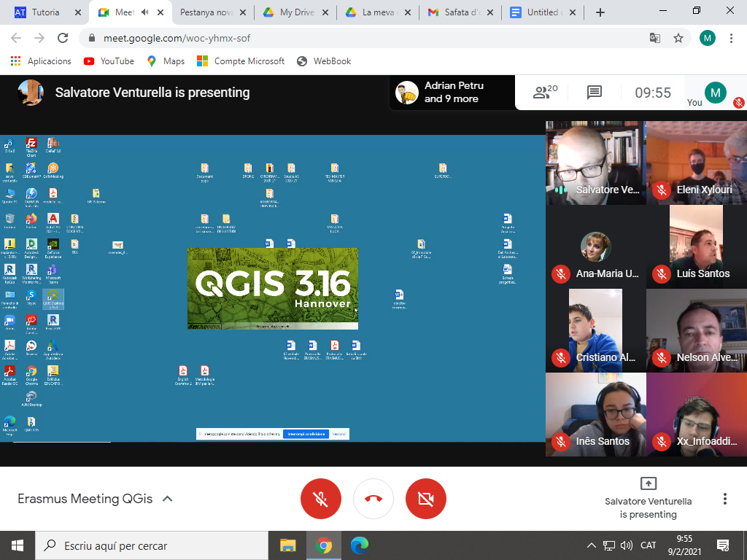This screenshot has height=560, width=747.
Task: Click the Translate page icon in address bar
Action: pyautogui.click(x=655, y=38)
